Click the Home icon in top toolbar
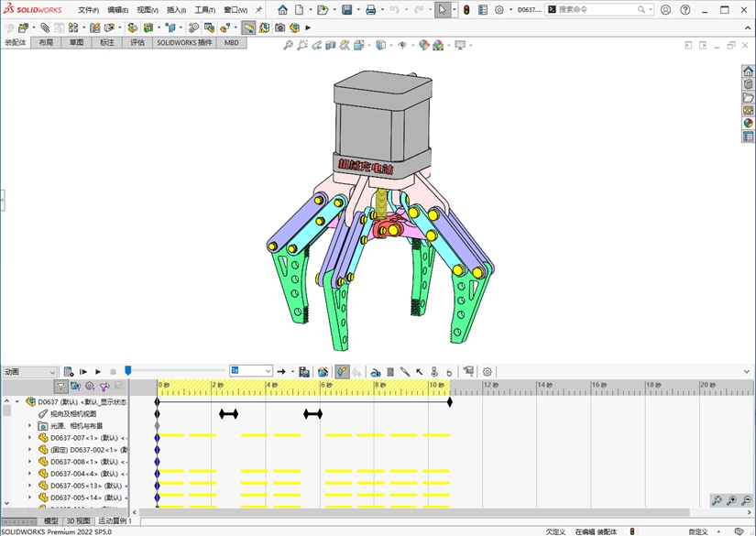756x536 pixels. [282, 10]
